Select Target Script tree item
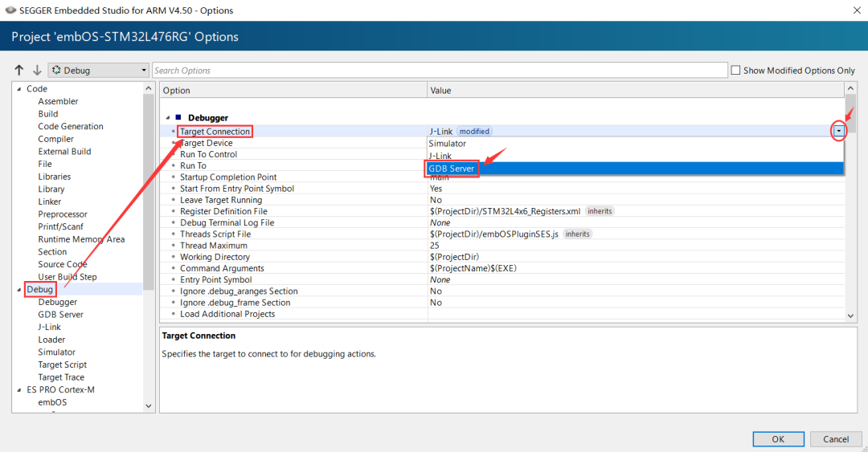The height and width of the screenshot is (452, 868). [x=63, y=364]
